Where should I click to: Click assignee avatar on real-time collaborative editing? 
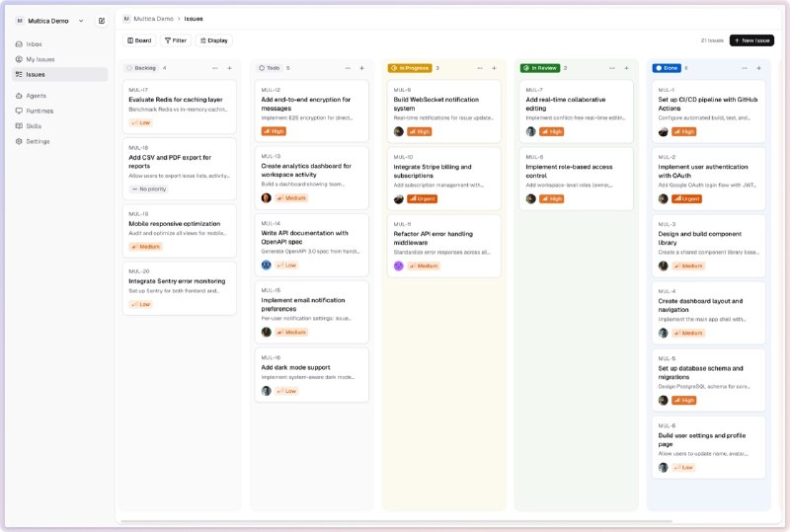(531, 131)
